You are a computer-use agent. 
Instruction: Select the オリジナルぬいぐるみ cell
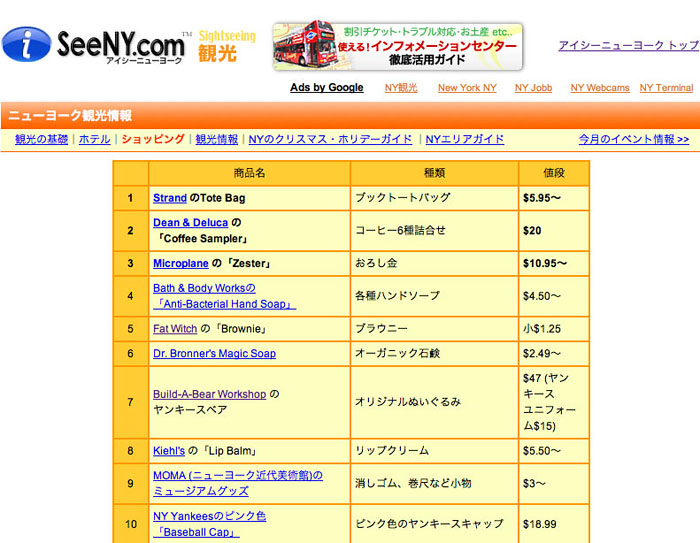tap(434, 402)
